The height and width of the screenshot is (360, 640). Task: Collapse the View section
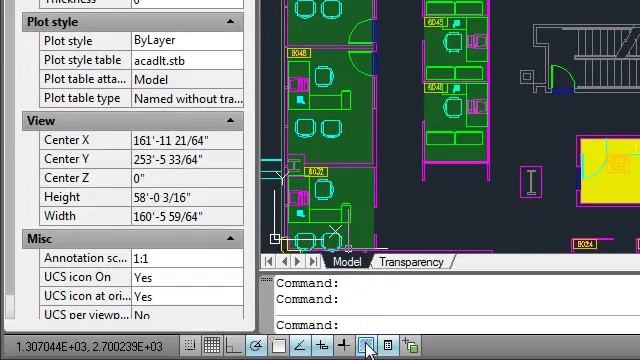(230, 120)
